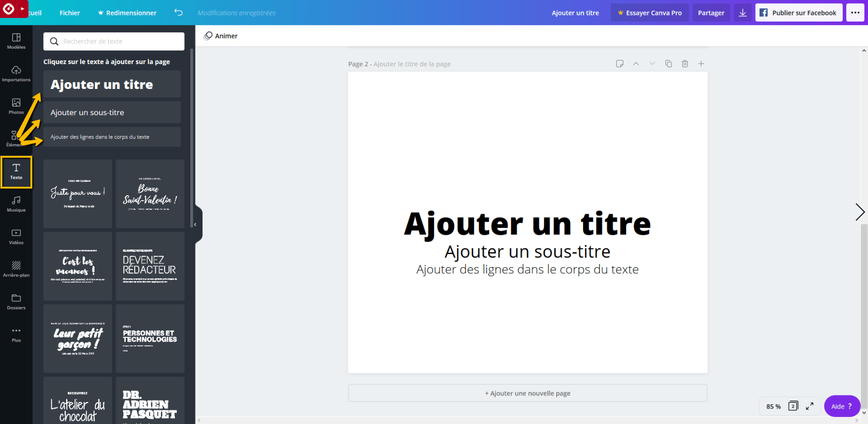The width and height of the screenshot is (868, 424).
Task: Choose 'Personnes et Technologies' text template
Action: (x=150, y=339)
